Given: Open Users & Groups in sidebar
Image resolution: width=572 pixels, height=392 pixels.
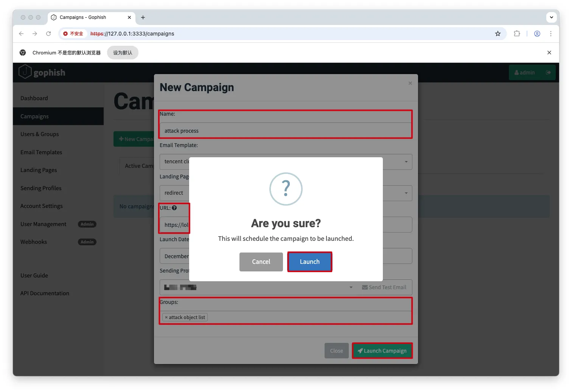Looking at the screenshot, I should [40, 134].
